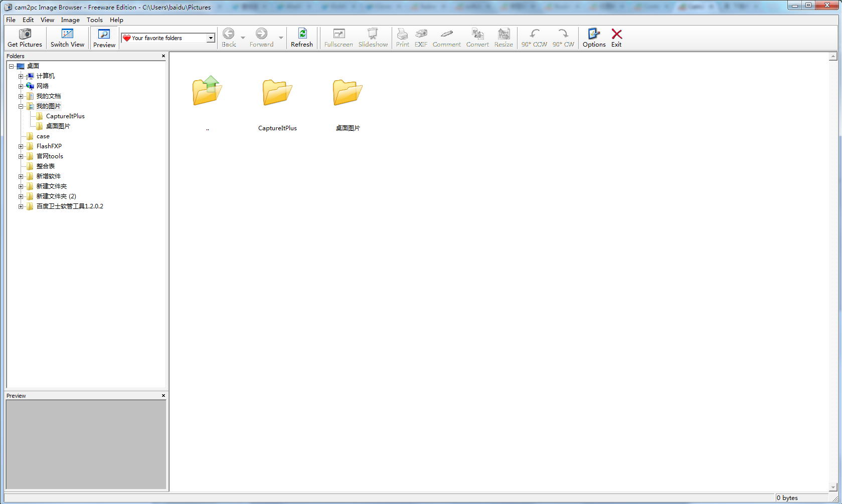The width and height of the screenshot is (842, 504).
Task: Collapse the 桌面 root tree node
Action: [x=11, y=66]
